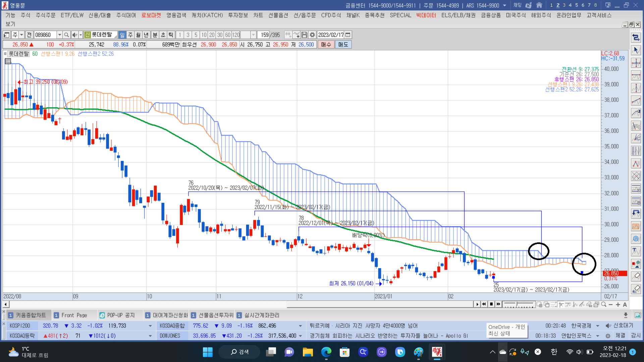
Task: Expand the stock code 089860 dropdown arrow
Action: pos(59,35)
